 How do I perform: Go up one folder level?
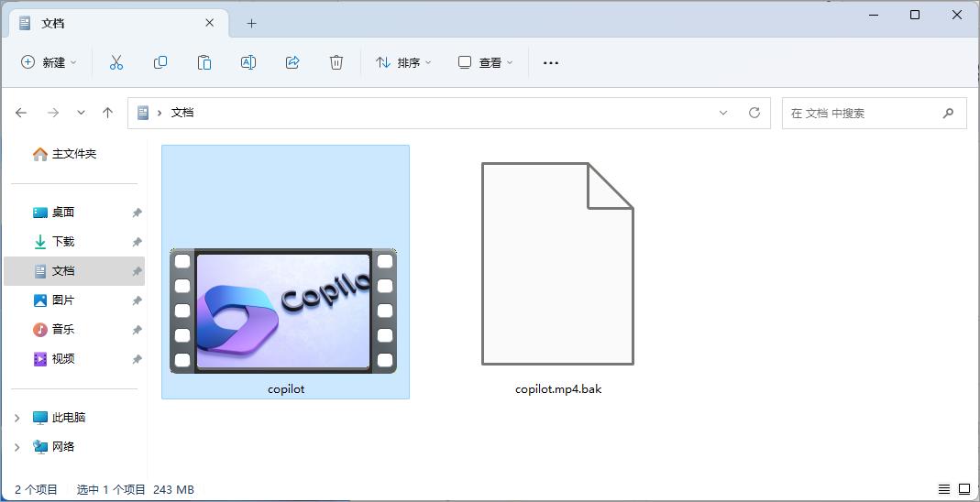pos(108,113)
